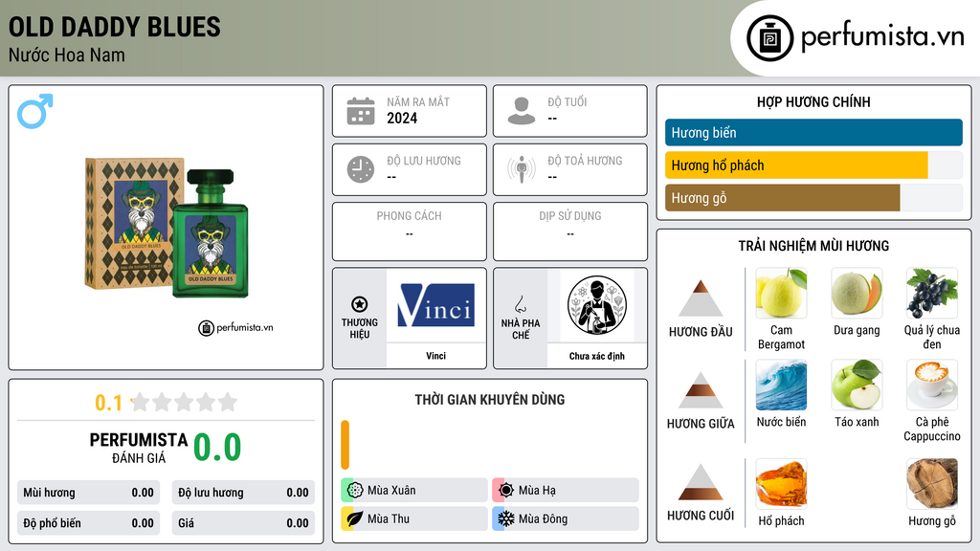Click the Mùa Xuân flower icon
980x551 pixels.
pyautogui.click(x=355, y=491)
